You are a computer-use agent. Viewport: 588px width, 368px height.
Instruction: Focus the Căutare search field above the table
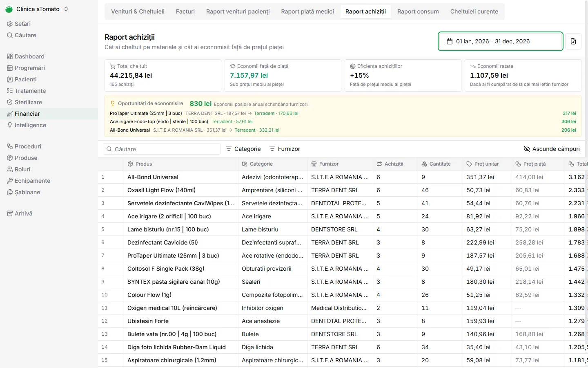pos(162,149)
